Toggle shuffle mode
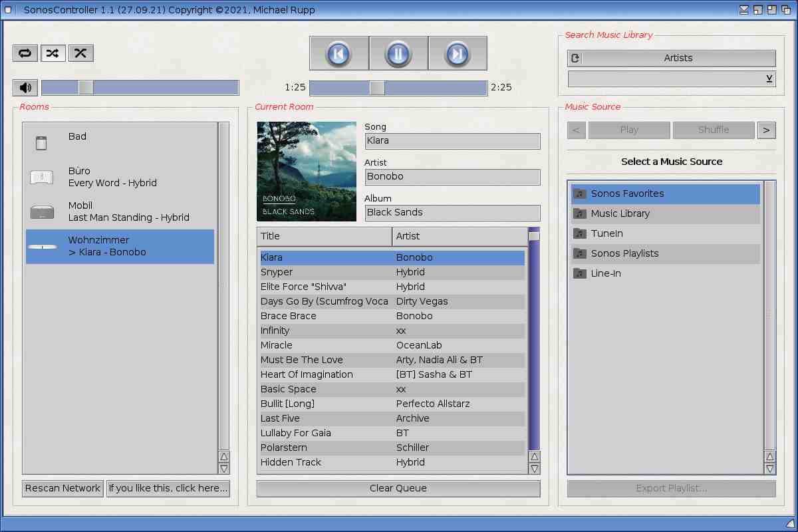The height and width of the screenshot is (532, 798). (53, 53)
